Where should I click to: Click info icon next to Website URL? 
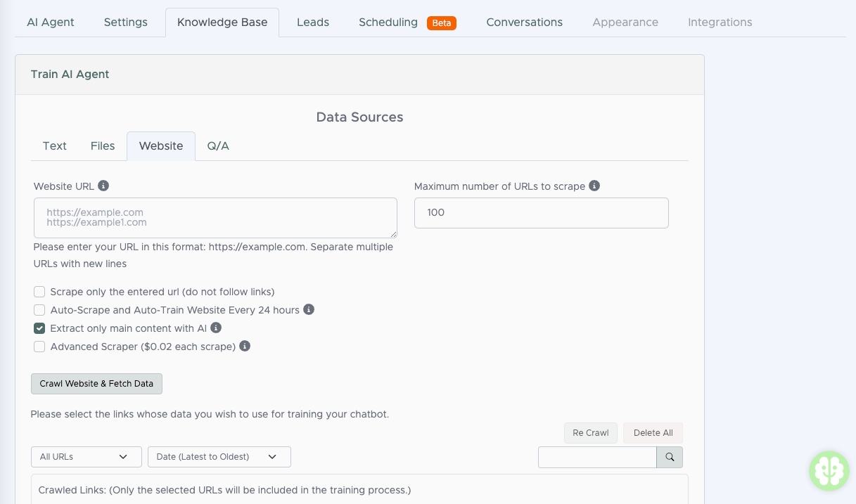[x=103, y=186]
